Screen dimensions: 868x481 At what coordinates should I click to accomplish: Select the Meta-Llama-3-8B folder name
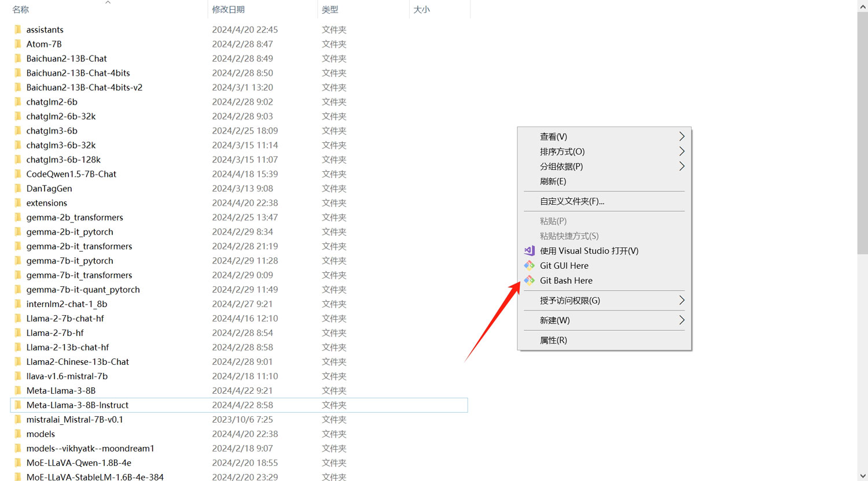[61, 391]
